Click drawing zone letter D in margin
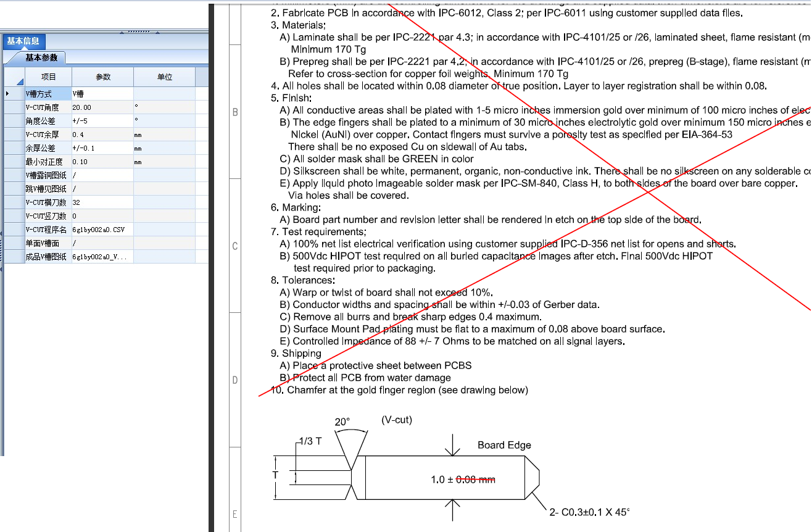Viewport: 812px width, 532px height. pos(235,380)
